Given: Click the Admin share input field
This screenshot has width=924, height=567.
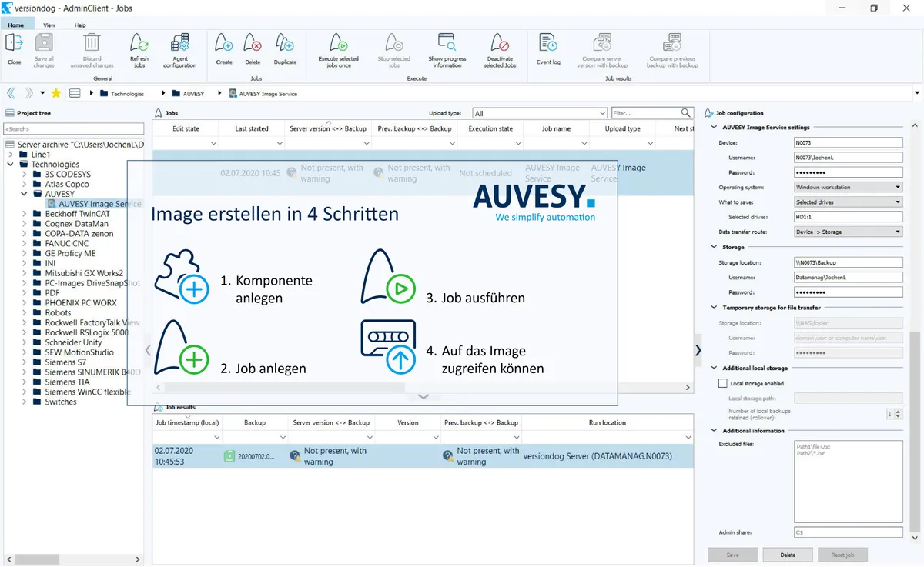Looking at the screenshot, I should 847,532.
